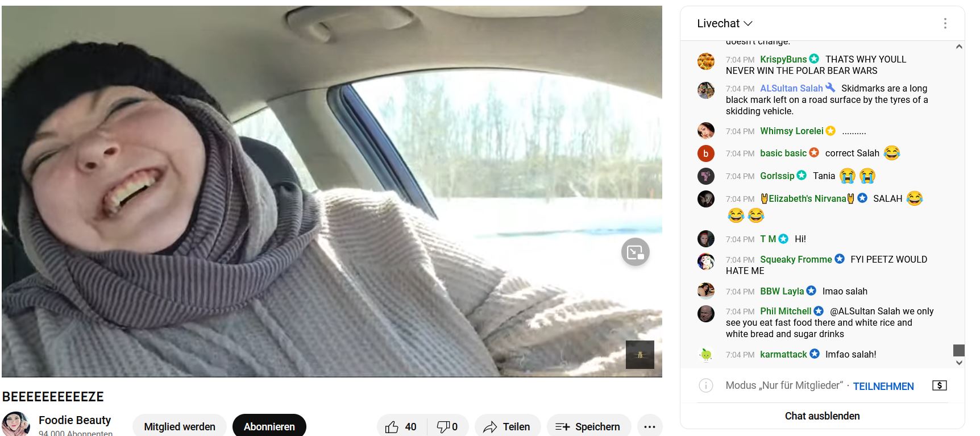Click the miniplayer icon on the video
Image resolution: width=980 pixels, height=436 pixels.
tap(635, 252)
